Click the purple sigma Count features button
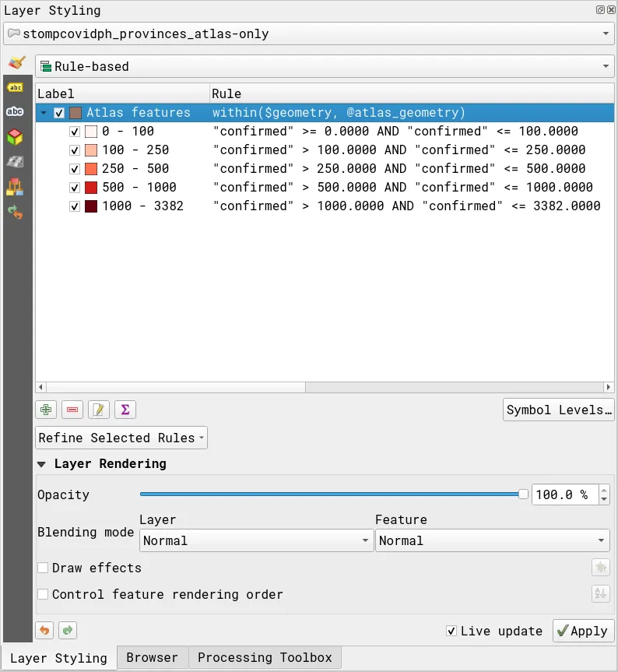Viewport: 618px width, 672px height. click(x=125, y=410)
